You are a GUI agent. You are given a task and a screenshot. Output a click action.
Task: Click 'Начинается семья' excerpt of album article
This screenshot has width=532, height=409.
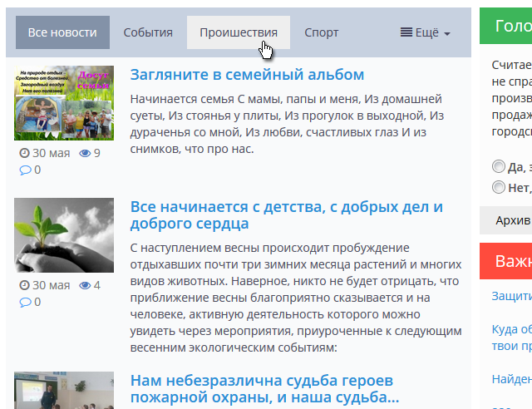(x=287, y=124)
